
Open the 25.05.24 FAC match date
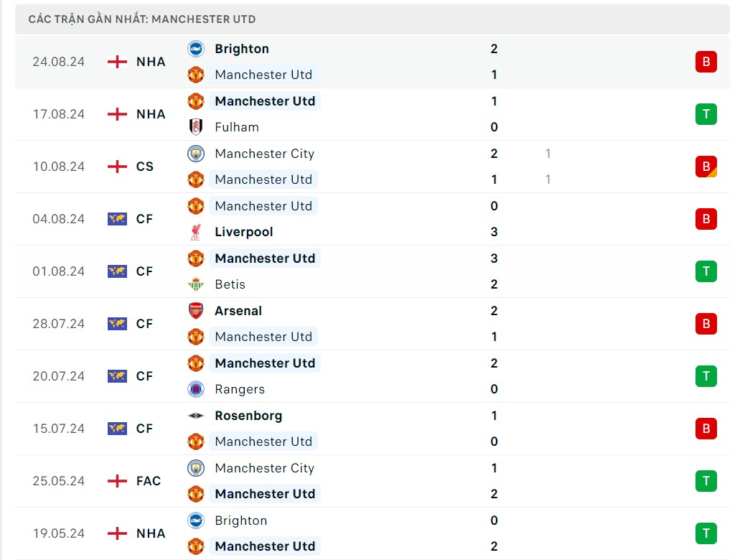click(x=58, y=481)
